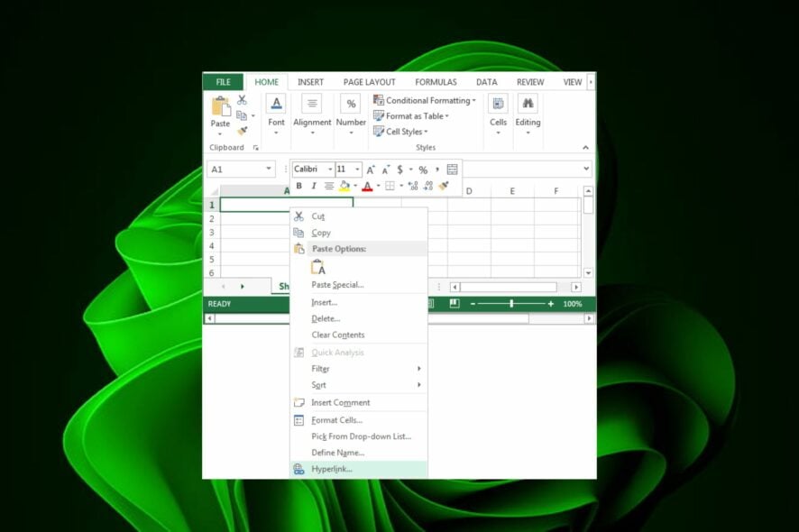The height and width of the screenshot is (532, 799).
Task: Click the ribbon Cut scissors icon
Action: click(242, 100)
